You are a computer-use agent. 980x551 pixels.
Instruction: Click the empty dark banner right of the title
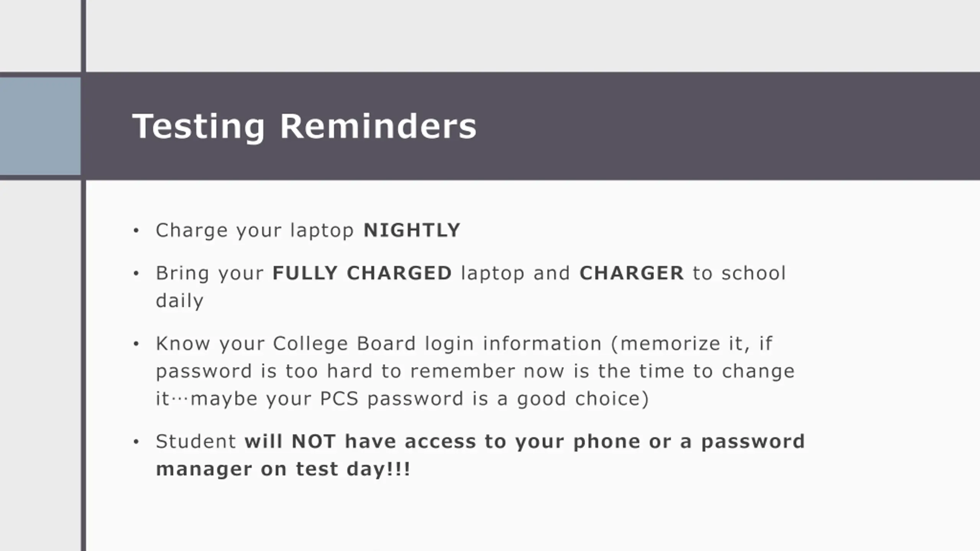click(727, 126)
